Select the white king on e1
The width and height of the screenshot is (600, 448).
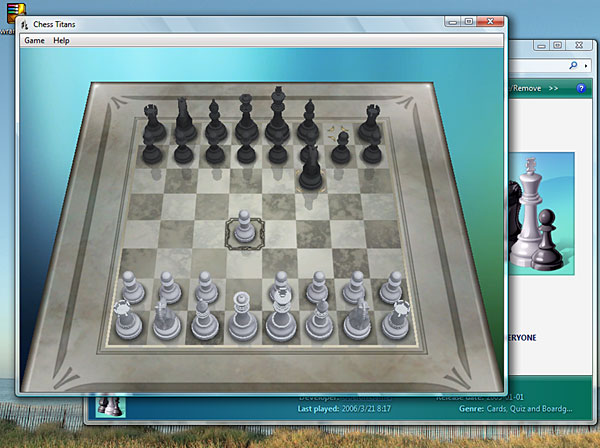click(x=281, y=315)
